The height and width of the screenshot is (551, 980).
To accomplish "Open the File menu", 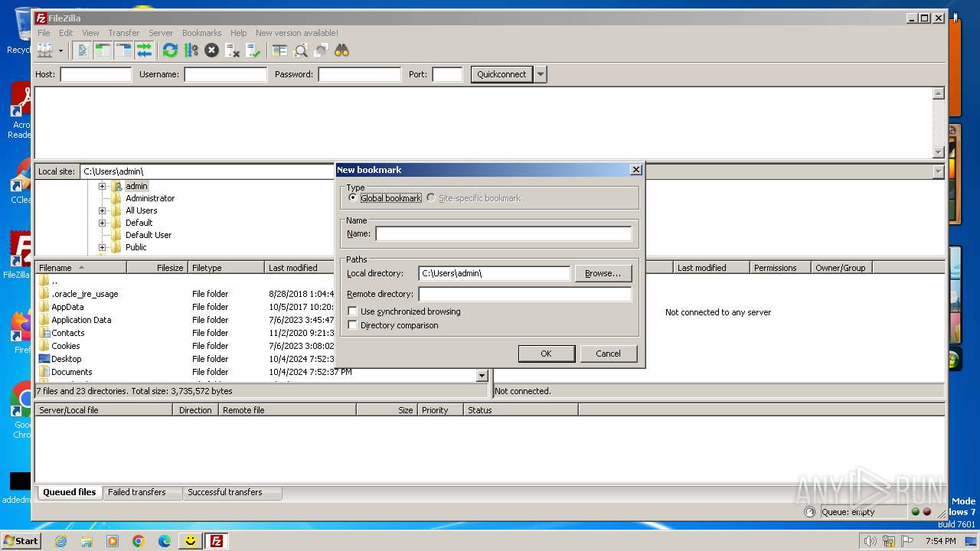I will click(44, 33).
